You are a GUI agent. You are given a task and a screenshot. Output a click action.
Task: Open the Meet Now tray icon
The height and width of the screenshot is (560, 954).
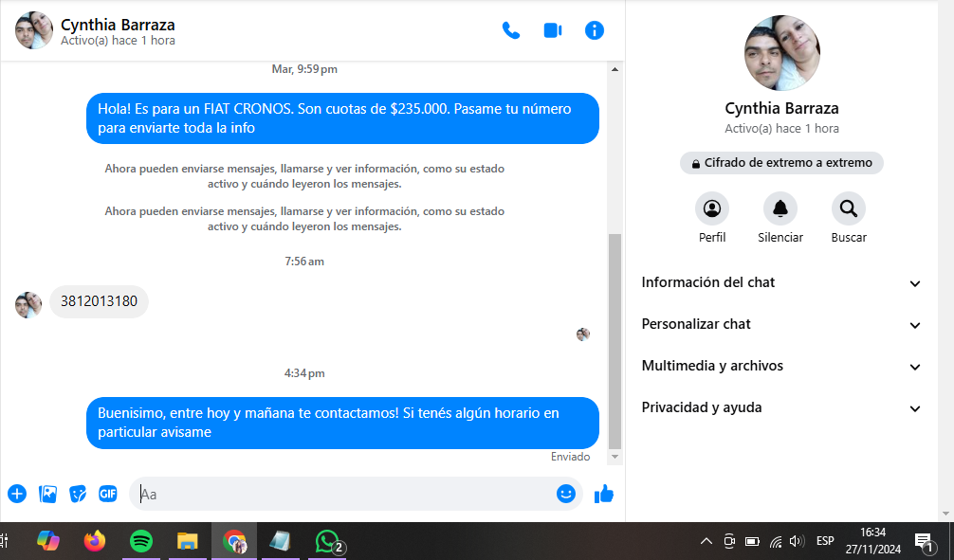(729, 541)
